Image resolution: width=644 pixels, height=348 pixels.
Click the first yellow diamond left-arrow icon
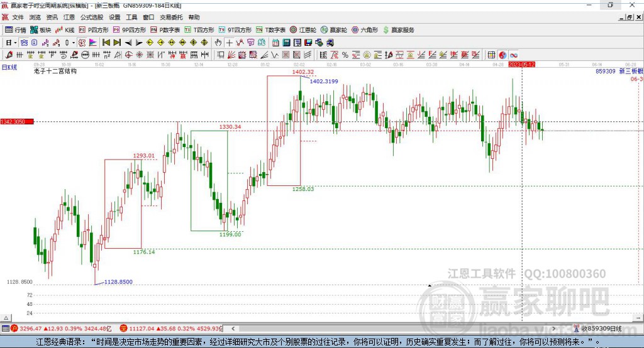150,43
